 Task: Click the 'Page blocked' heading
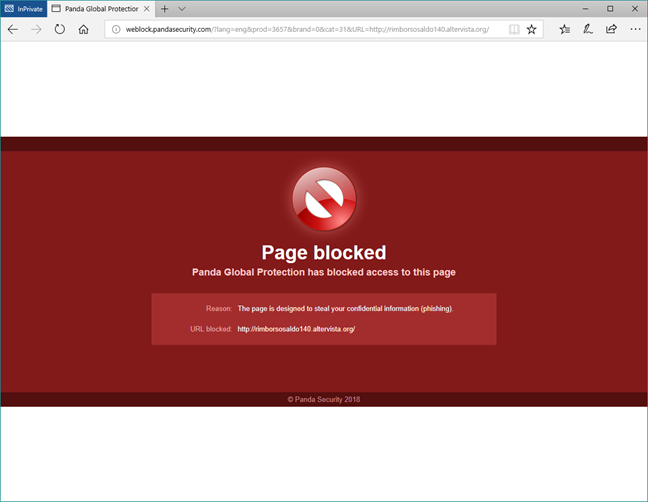tap(324, 252)
